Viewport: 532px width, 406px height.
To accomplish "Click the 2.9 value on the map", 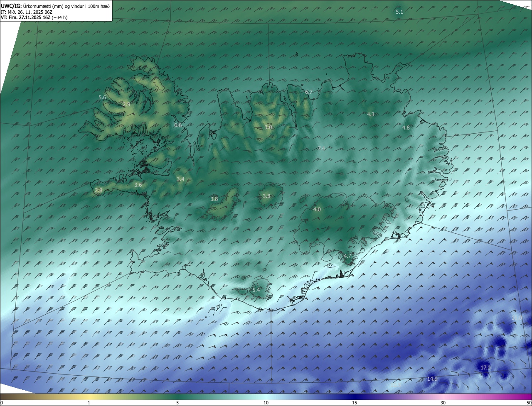I will pyautogui.click(x=126, y=104).
